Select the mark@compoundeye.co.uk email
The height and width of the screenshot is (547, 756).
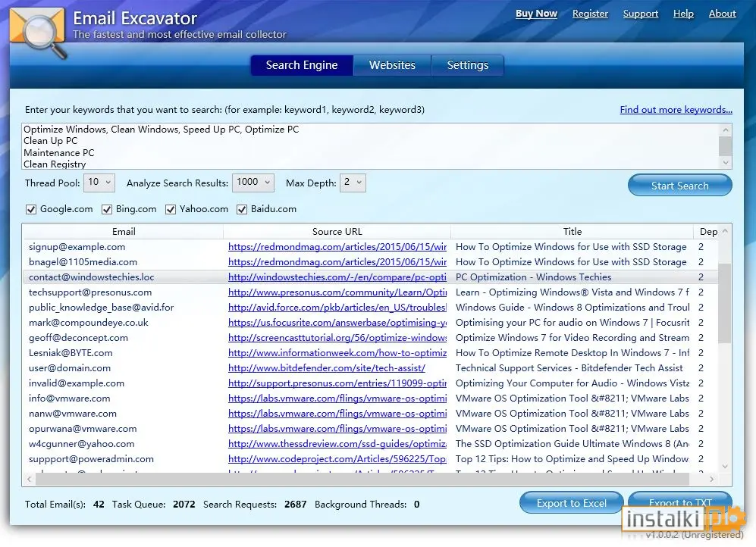click(88, 323)
